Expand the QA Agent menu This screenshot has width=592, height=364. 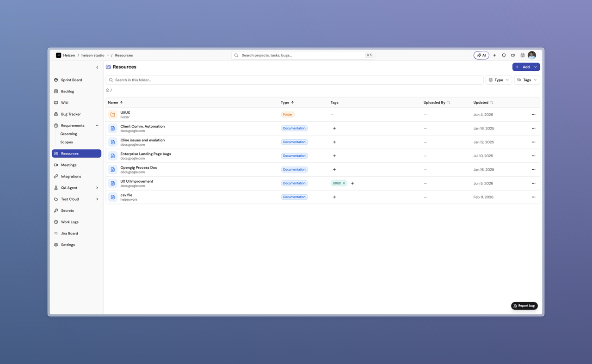[x=97, y=188]
